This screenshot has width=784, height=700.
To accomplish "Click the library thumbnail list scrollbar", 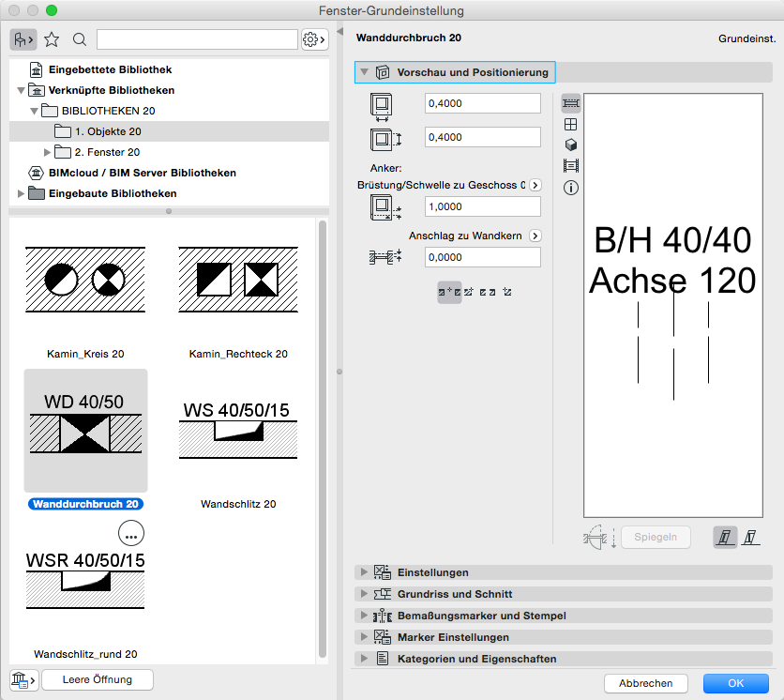I will click(323, 441).
